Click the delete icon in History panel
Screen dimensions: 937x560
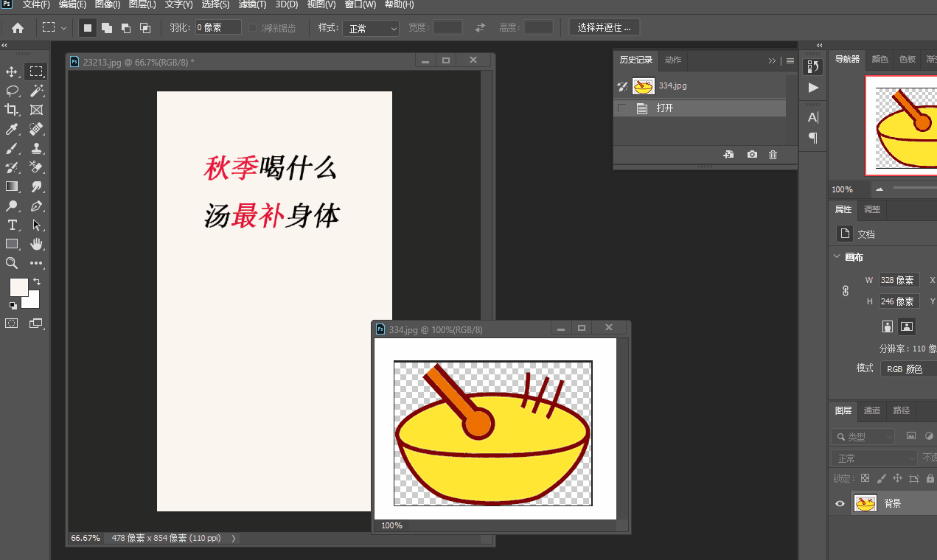(x=772, y=154)
